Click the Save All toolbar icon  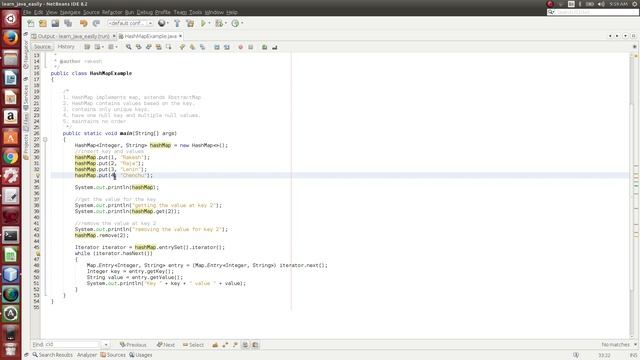(x=68, y=23)
